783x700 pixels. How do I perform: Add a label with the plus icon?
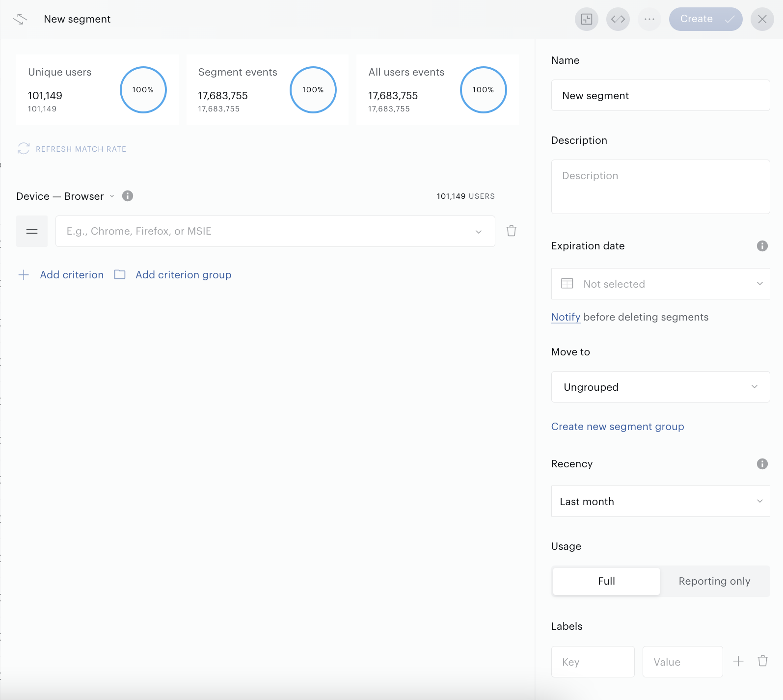coord(738,661)
